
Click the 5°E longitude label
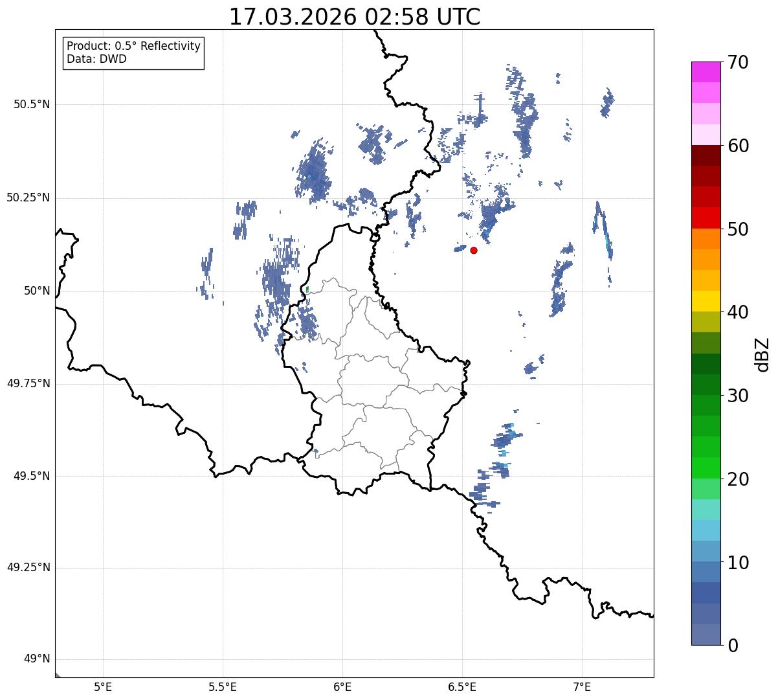coord(103,687)
